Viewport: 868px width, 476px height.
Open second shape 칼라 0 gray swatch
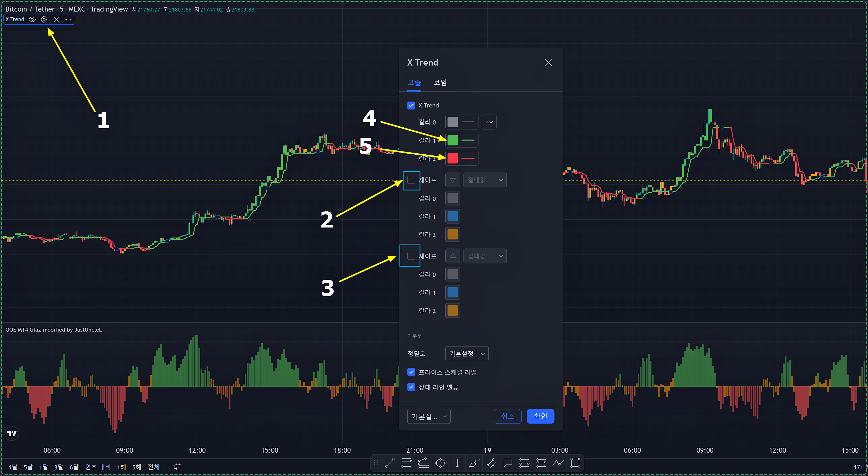point(452,274)
